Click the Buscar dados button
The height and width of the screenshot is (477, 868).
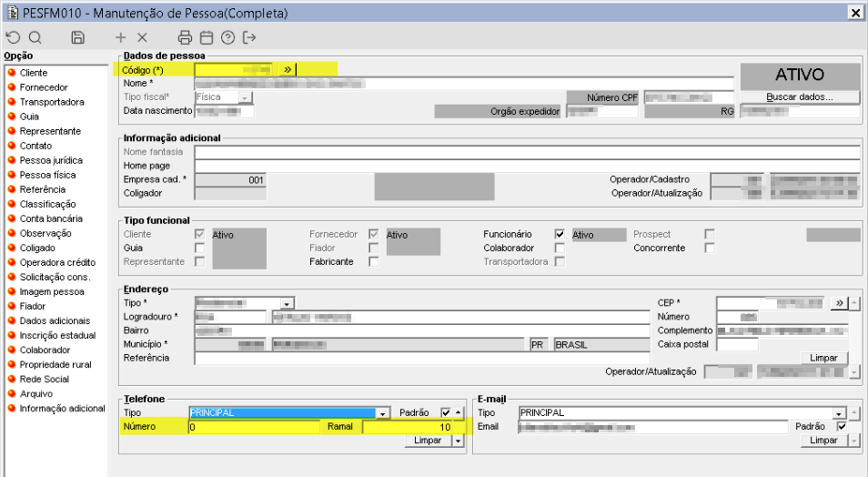point(800,97)
